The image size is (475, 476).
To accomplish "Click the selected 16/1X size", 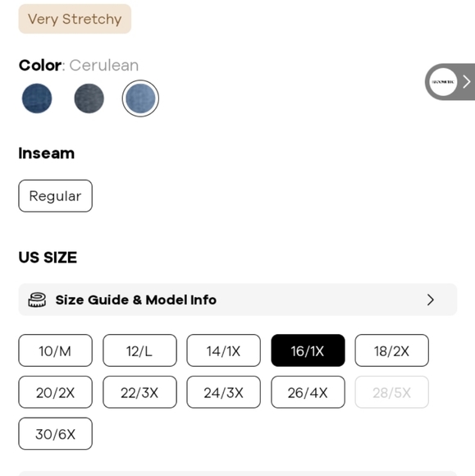I will [x=308, y=350].
